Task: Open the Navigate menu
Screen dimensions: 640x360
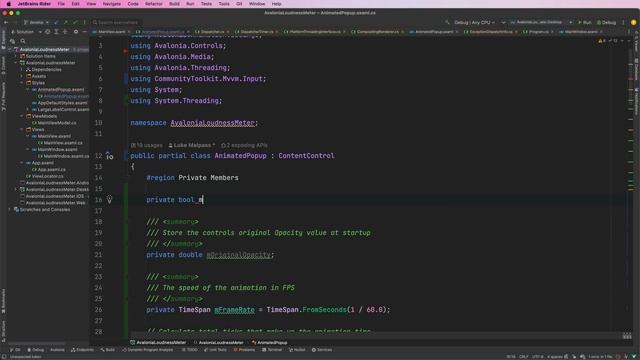Action: point(111,4)
